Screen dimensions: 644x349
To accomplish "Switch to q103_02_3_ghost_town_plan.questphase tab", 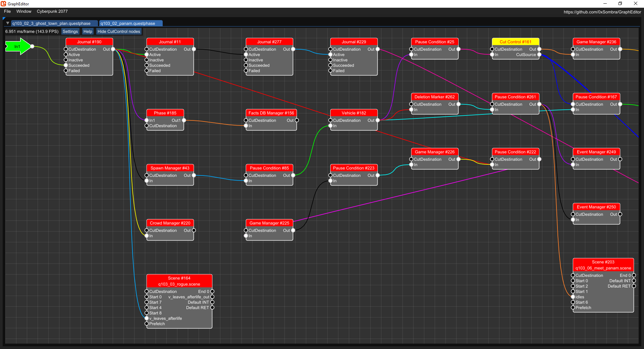I will pyautogui.click(x=54, y=23).
